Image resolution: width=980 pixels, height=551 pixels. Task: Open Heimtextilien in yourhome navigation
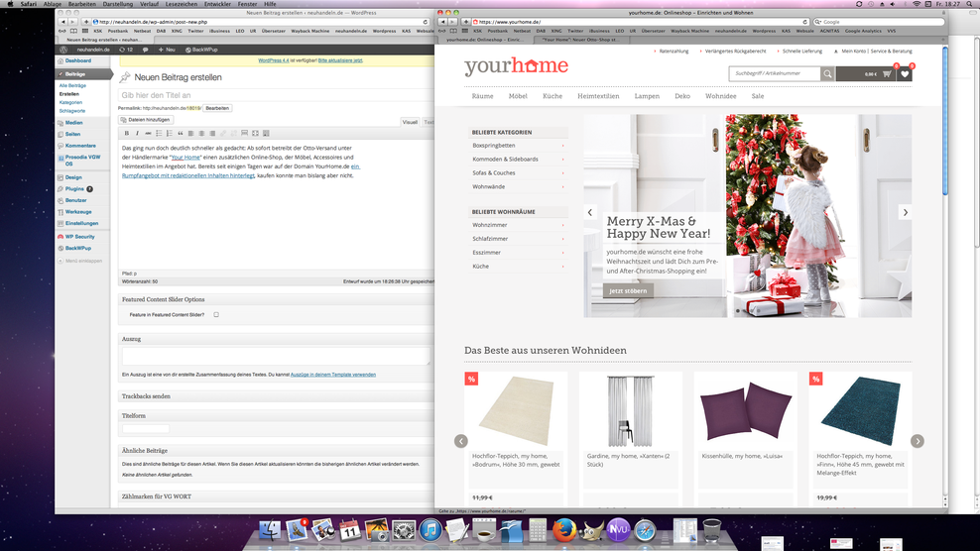click(x=598, y=96)
